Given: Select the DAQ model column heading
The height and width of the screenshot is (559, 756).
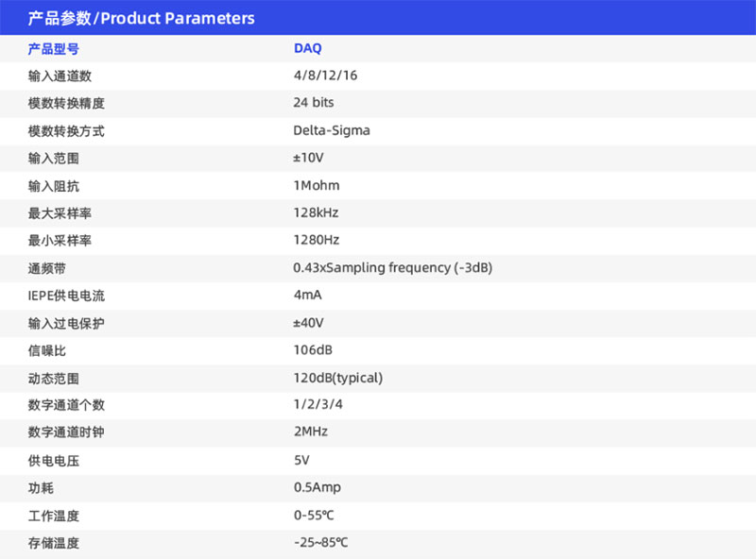Looking at the screenshot, I should point(307,48).
